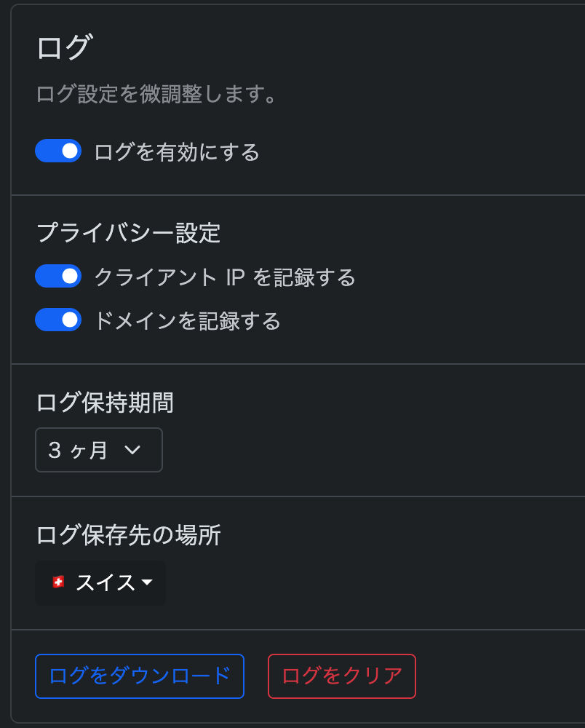
Task: Click the ログ保存先の場所 section heading
Action: [128, 535]
